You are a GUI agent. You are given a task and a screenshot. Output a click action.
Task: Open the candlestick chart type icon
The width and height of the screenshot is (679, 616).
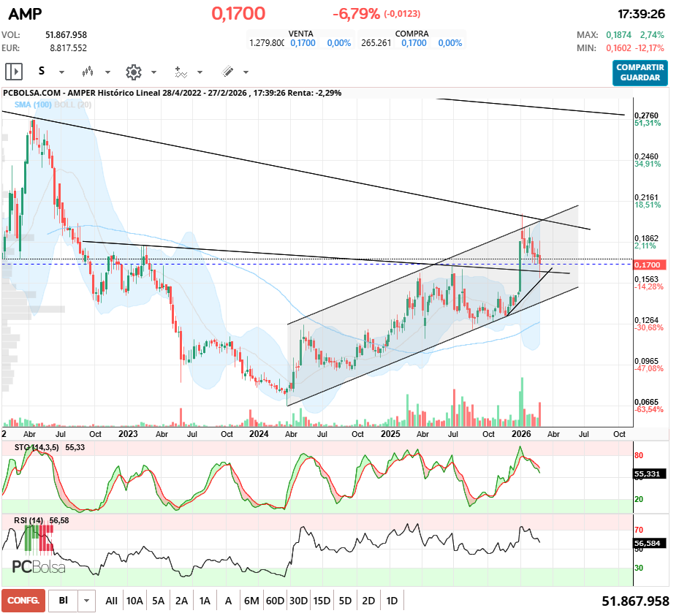coord(88,72)
